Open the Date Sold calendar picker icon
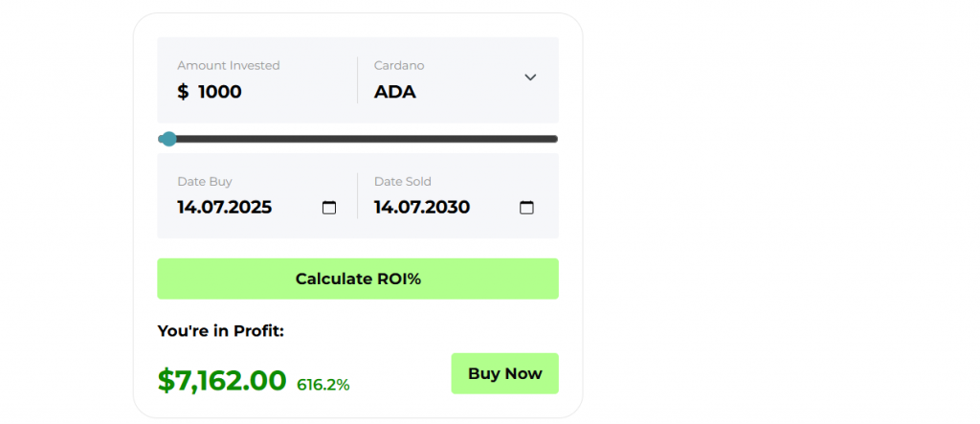This screenshot has height=424, width=980. click(x=527, y=208)
